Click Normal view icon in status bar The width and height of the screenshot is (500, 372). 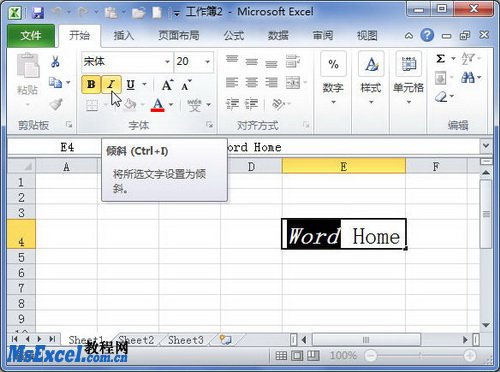click(x=281, y=356)
